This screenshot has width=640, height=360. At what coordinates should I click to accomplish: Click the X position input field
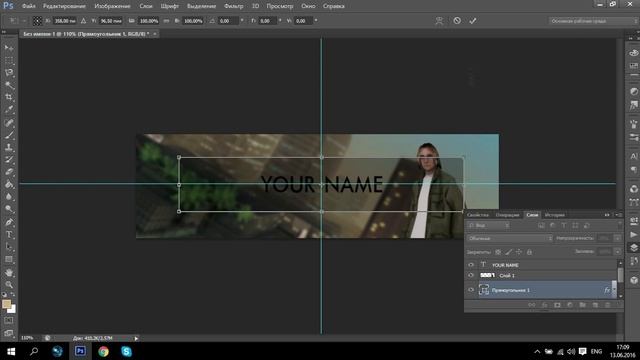coord(65,20)
